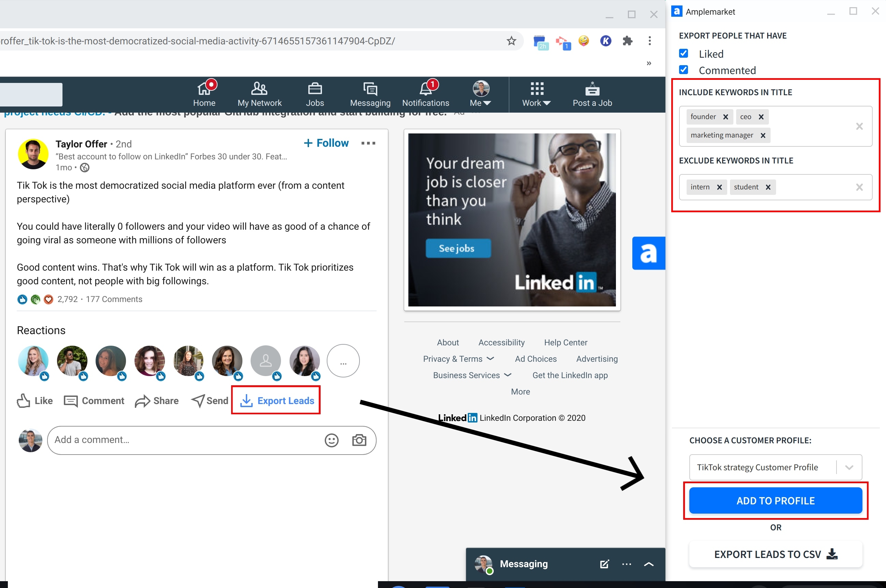Open the Jobs section
This screenshot has height=588, width=886.
click(315, 94)
